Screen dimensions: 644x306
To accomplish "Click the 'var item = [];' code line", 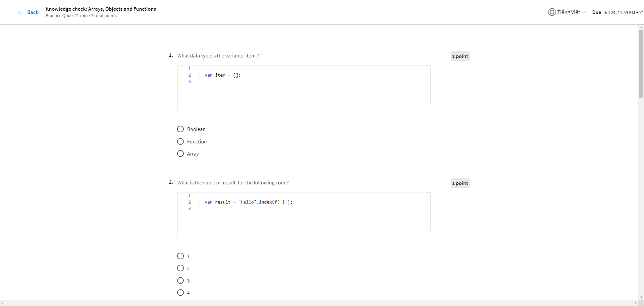I will 223,75.
